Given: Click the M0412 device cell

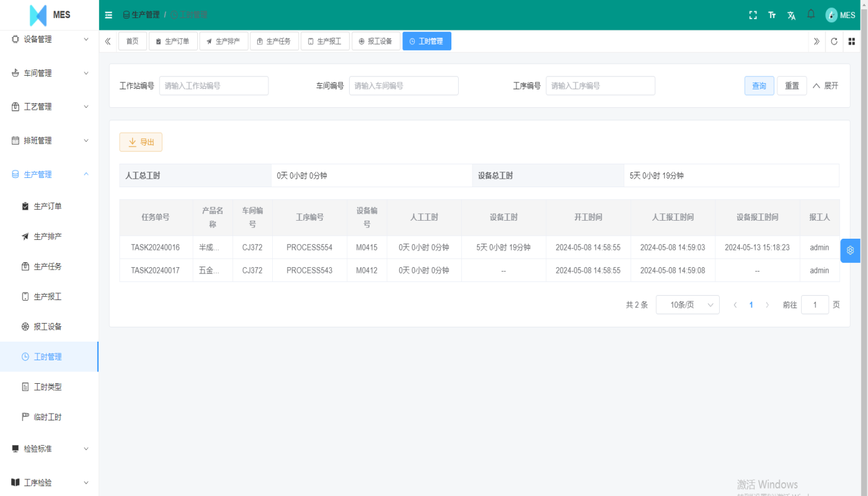Looking at the screenshot, I should 367,270.
